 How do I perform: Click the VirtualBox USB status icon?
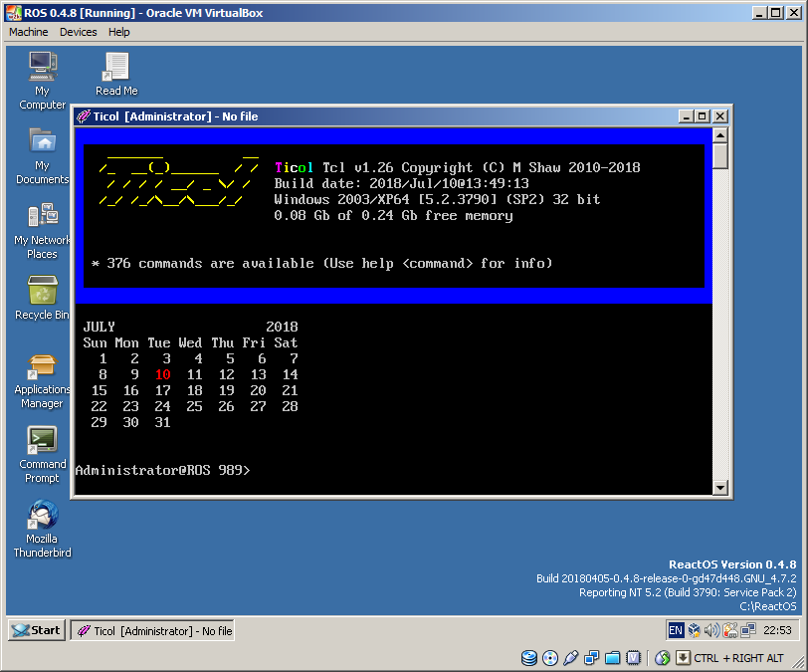point(571,658)
